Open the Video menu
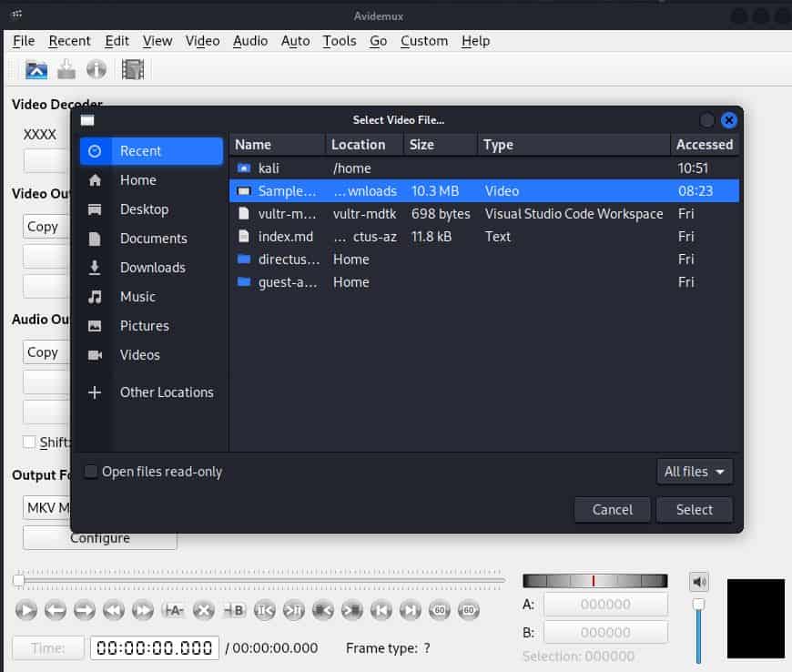This screenshot has width=792, height=672. click(x=202, y=41)
